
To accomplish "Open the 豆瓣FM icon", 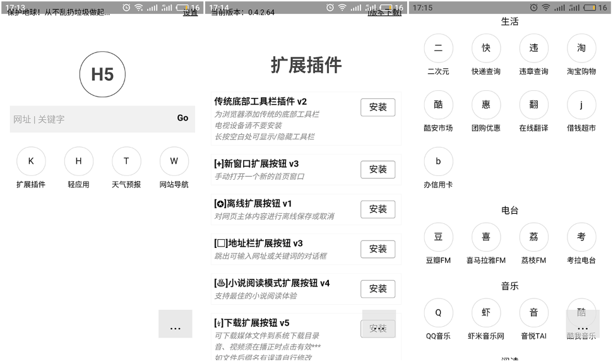I will (438, 237).
